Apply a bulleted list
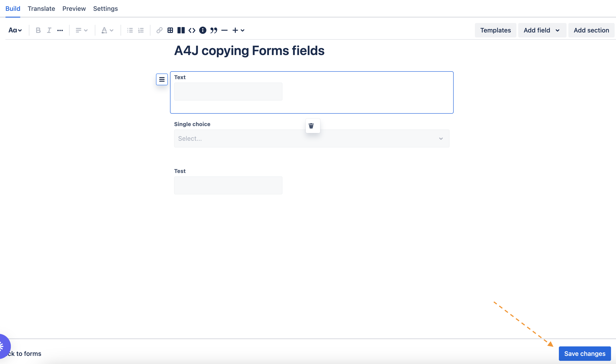The width and height of the screenshot is (616, 364). [130, 30]
